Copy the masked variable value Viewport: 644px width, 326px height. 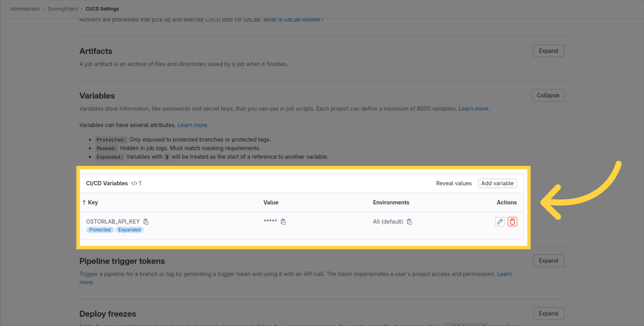pyautogui.click(x=283, y=222)
